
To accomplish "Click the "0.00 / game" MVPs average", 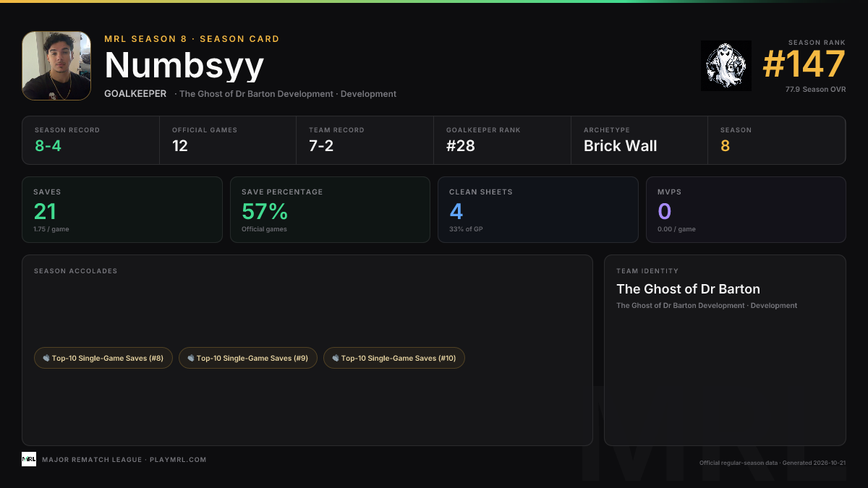I will [x=676, y=229].
